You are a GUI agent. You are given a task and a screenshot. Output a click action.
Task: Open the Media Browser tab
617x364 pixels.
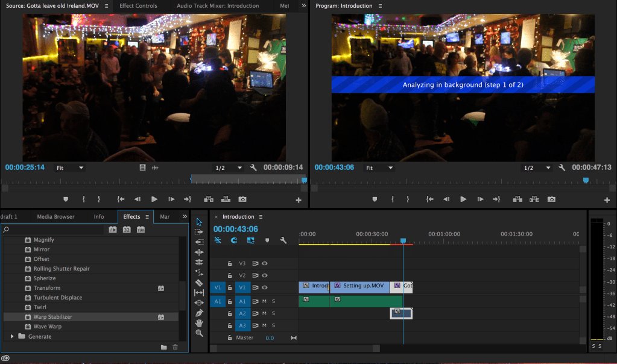tap(55, 217)
